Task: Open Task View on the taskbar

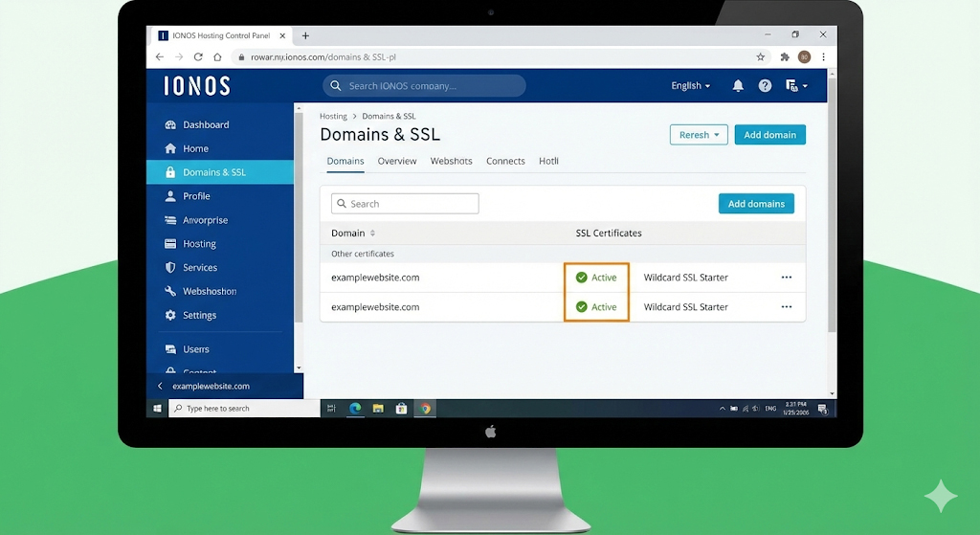Action: (331, 408)
